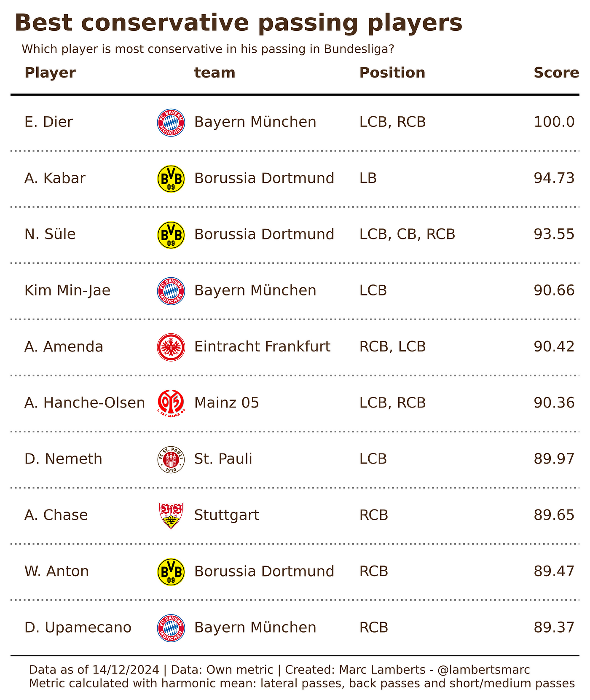Click the LCB, CB, RCB position text

click(407, 234)
